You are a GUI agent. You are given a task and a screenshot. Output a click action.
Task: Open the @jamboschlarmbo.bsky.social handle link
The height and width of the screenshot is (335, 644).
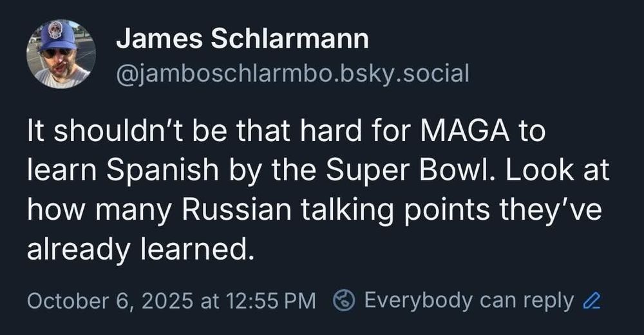(x=292, y=74)
